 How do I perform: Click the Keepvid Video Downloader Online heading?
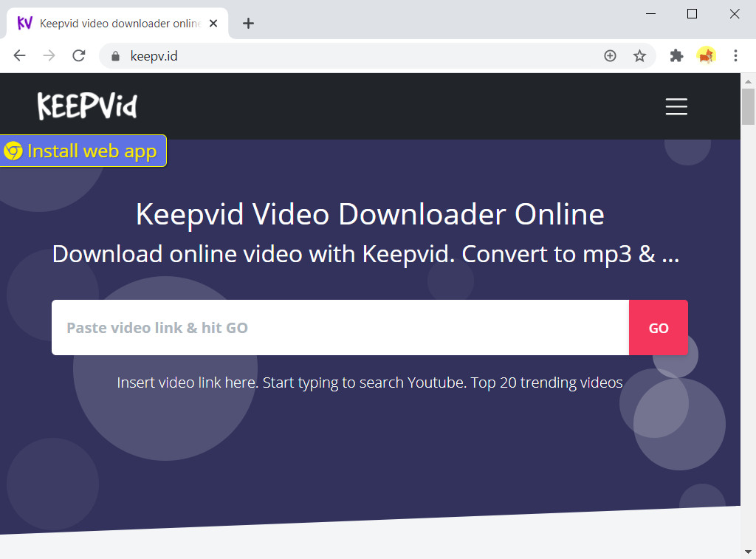(370, 214)
